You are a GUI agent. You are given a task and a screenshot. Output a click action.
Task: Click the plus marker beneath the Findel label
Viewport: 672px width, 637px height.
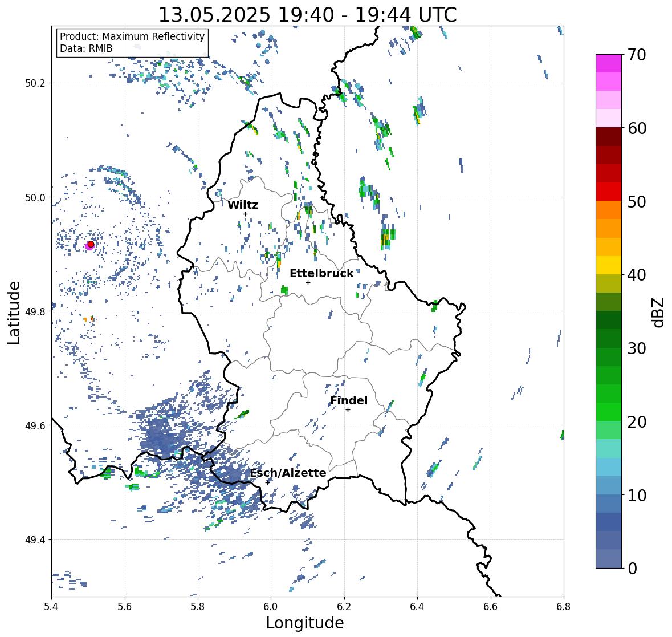(348, 410)
